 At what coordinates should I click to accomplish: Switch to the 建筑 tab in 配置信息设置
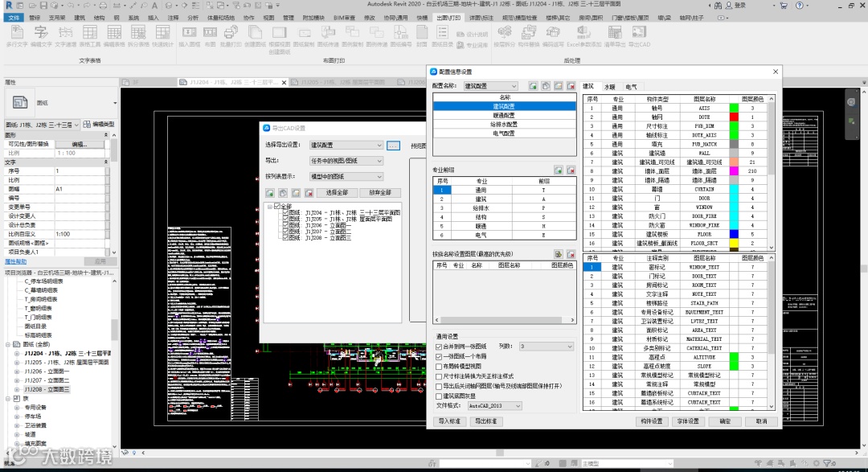[x=588, y=86]
